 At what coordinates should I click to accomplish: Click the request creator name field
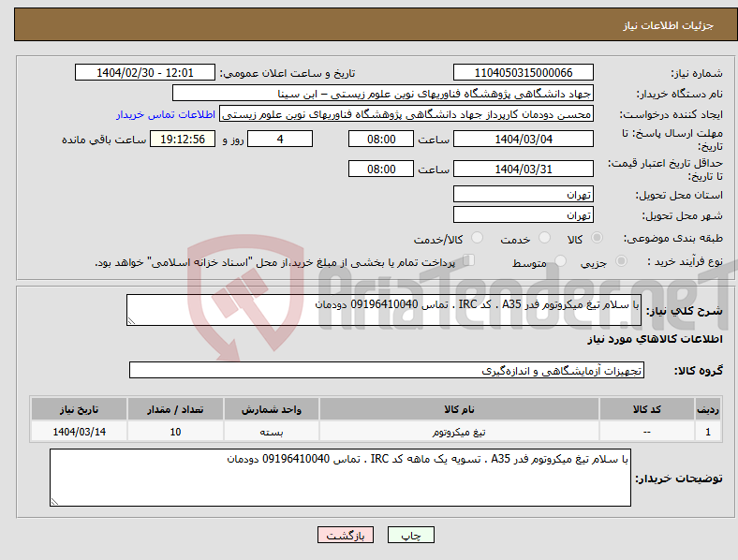click(x=406, y=114)
